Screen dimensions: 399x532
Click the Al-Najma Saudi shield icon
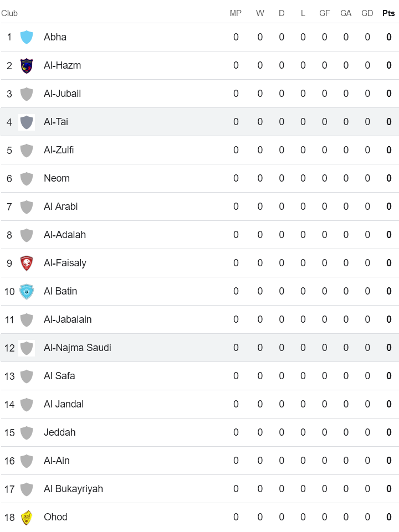click(x=27, y=348)
